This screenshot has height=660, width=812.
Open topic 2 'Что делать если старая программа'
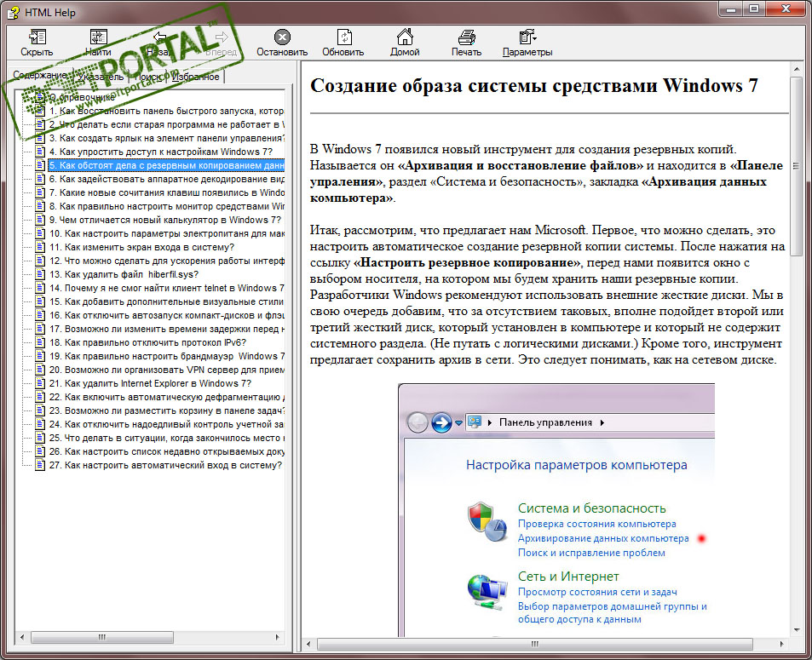pos(166,124)
